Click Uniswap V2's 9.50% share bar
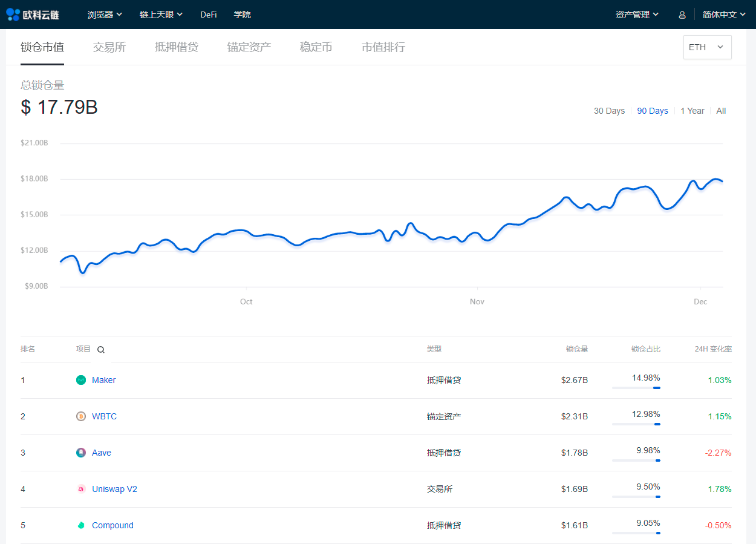The image size is (756, 544). click(636, 497)
